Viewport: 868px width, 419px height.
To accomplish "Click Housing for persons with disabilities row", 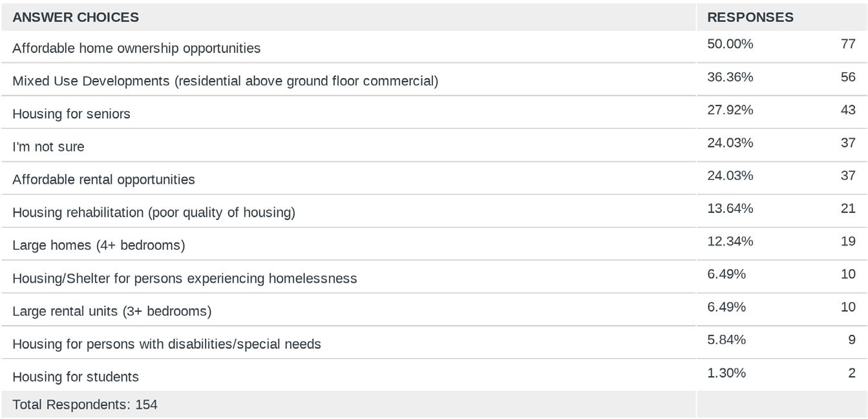I will (x=167, y=345).
